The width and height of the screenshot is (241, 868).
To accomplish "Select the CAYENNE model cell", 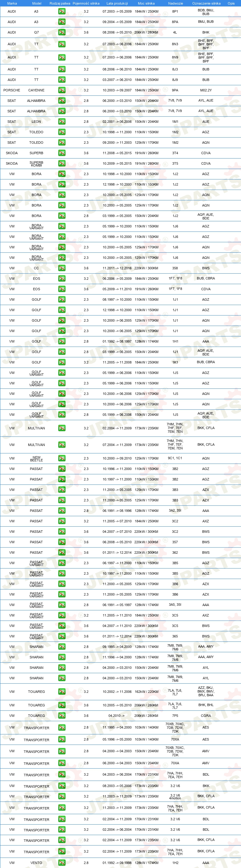I will pos(36,90).
